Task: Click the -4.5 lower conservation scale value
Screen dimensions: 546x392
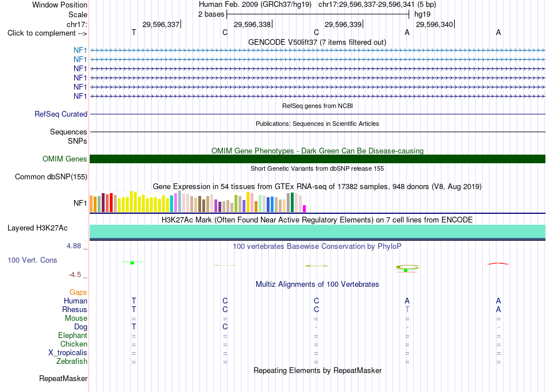Action: pos(75,275)
